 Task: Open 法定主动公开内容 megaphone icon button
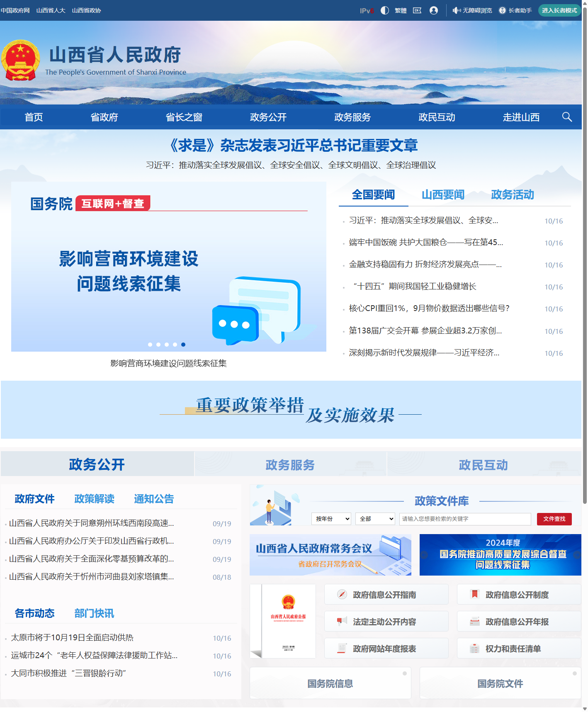(x=386, y=622)
